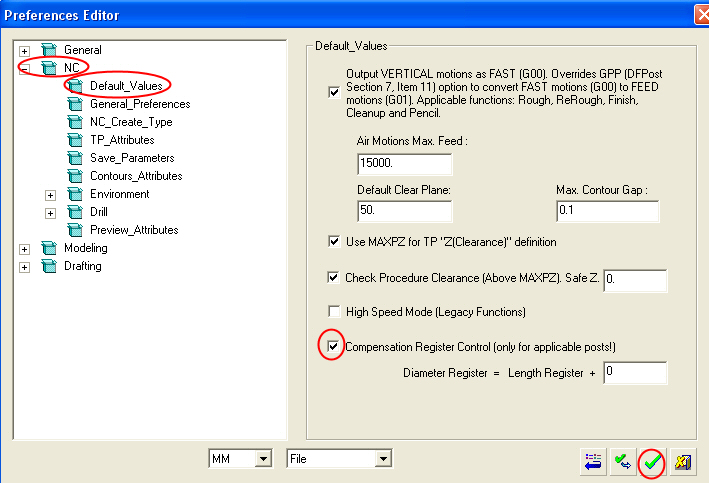Toggle Check Procedure Clearance checkbox

pyautogui.click(x=334, y=277)
